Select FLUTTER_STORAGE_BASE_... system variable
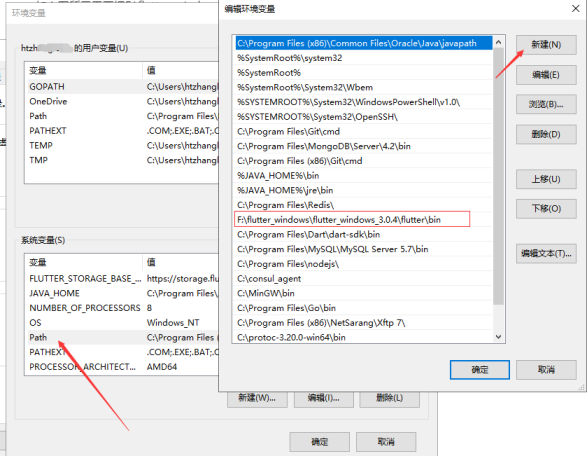 click(122, 279)
